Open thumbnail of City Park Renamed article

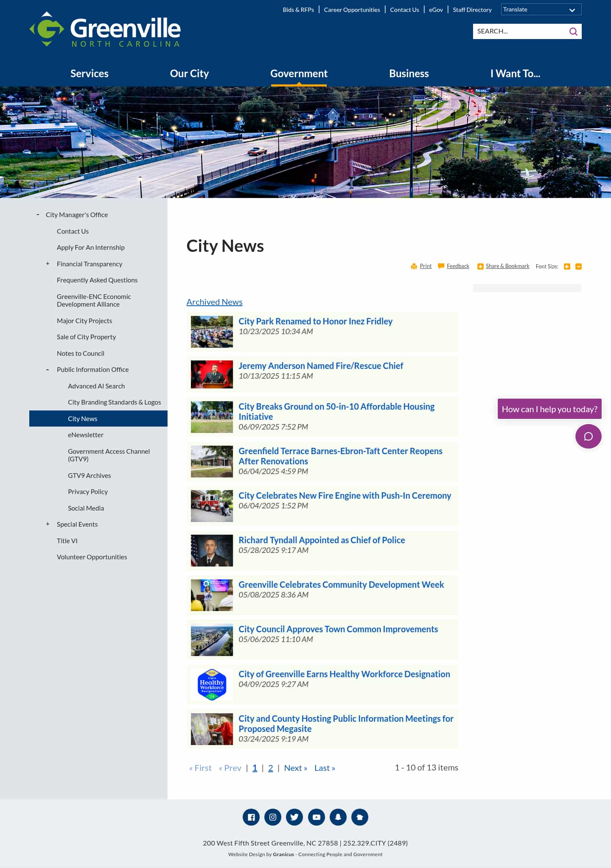pyautogui.click(x=212, y=332)
